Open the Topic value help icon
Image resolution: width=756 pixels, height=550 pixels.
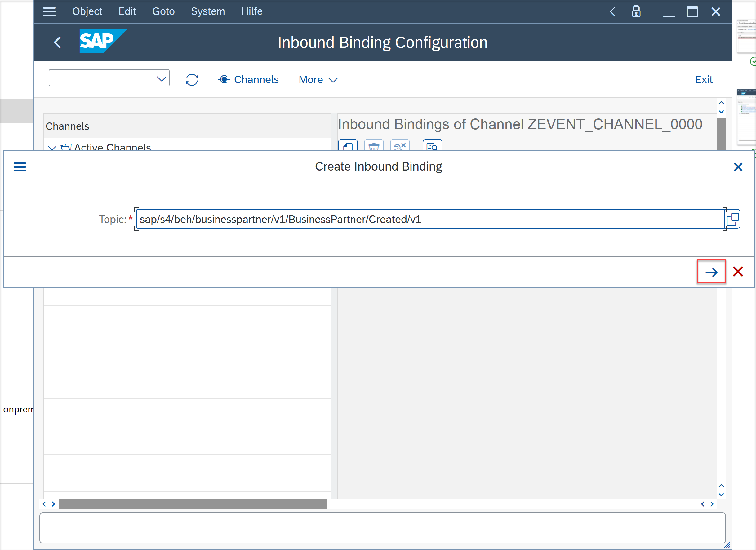pos(733,219)
